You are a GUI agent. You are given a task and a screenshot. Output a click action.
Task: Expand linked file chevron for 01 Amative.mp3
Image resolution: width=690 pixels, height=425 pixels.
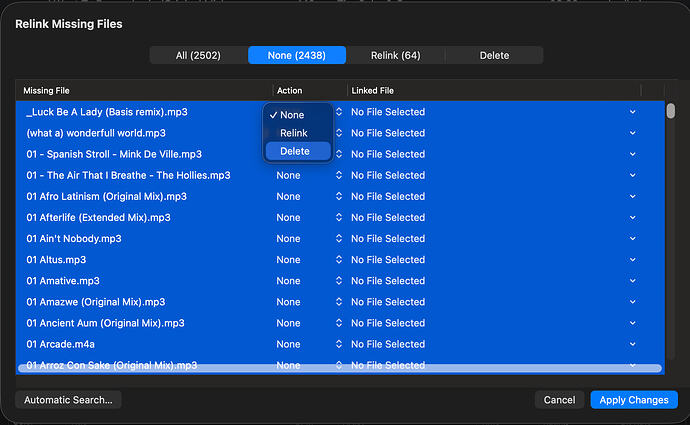click(632, 281)
